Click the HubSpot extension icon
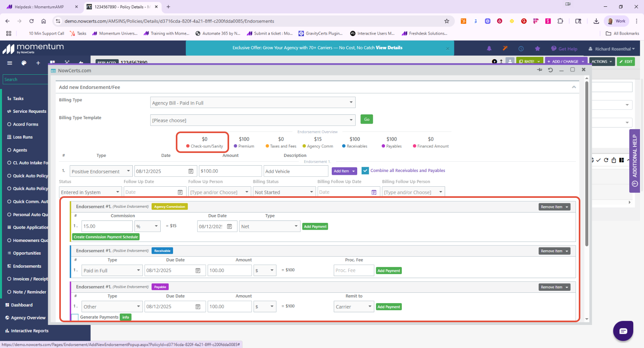 (x=463, y=21)
